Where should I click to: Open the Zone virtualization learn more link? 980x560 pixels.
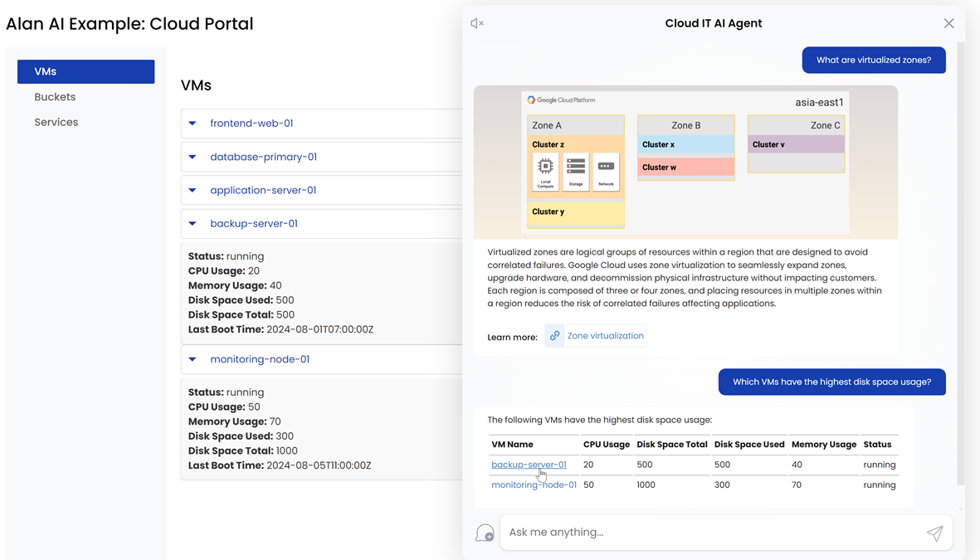tap(605, 336)
